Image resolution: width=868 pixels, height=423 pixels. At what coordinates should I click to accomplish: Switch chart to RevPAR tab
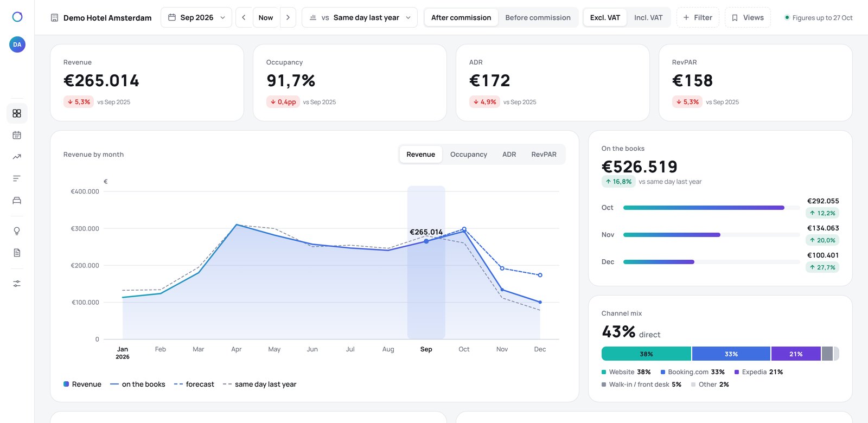click(x=544, y=155)
